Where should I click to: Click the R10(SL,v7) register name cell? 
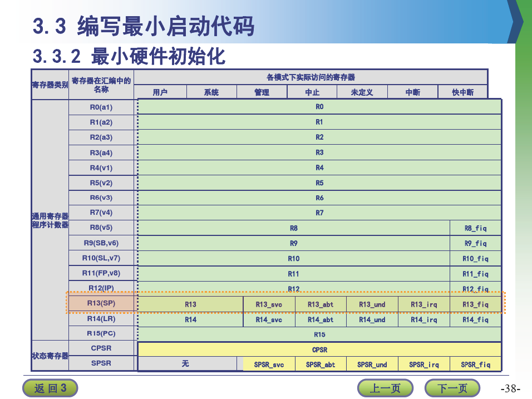[x=101, y=258]
